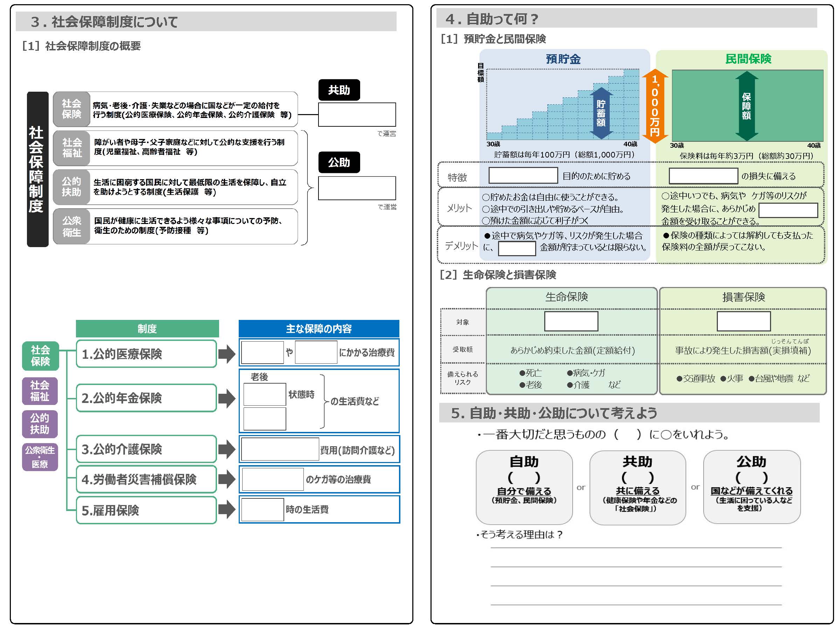840x630 pixels.
Task: Click the blank box before のケガ等の治療費
Action: tap(273, 479)
